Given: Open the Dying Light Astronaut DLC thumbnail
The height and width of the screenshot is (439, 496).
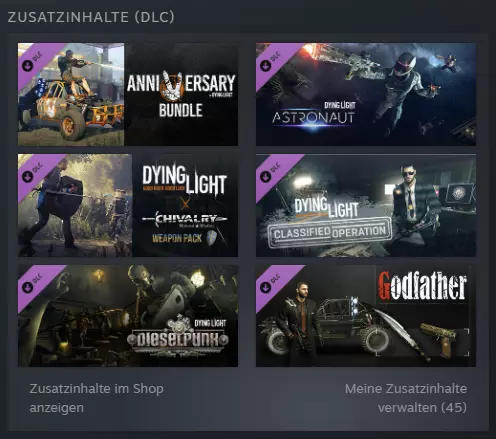Looking at the screenshot, I should tap(366, 94).
